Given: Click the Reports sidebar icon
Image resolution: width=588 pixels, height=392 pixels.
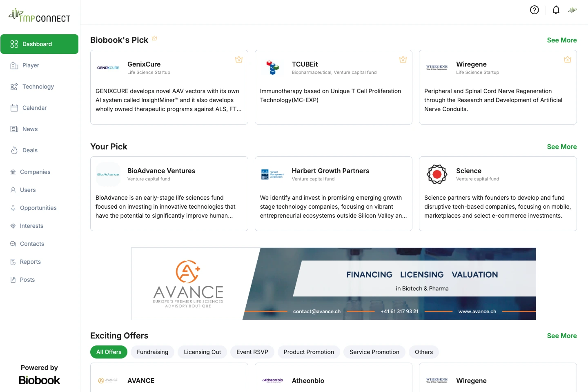Looking at the screenshot, I should pos(13,262).
